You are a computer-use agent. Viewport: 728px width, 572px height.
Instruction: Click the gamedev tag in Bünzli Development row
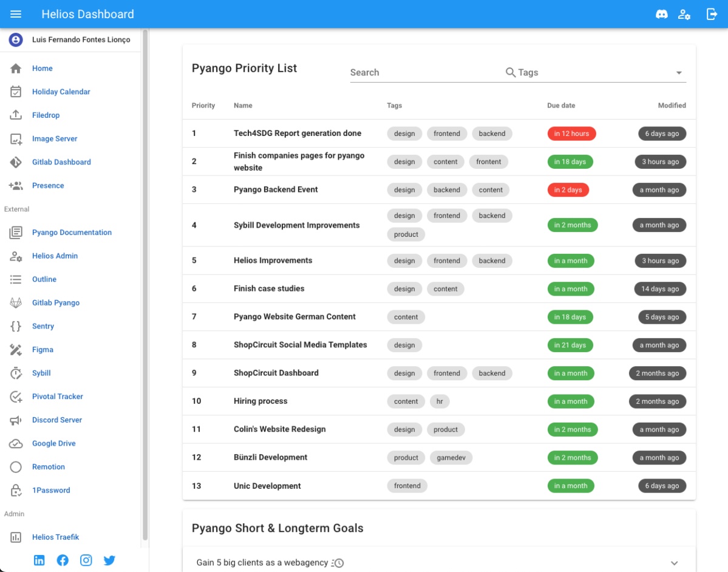[451, 458]
